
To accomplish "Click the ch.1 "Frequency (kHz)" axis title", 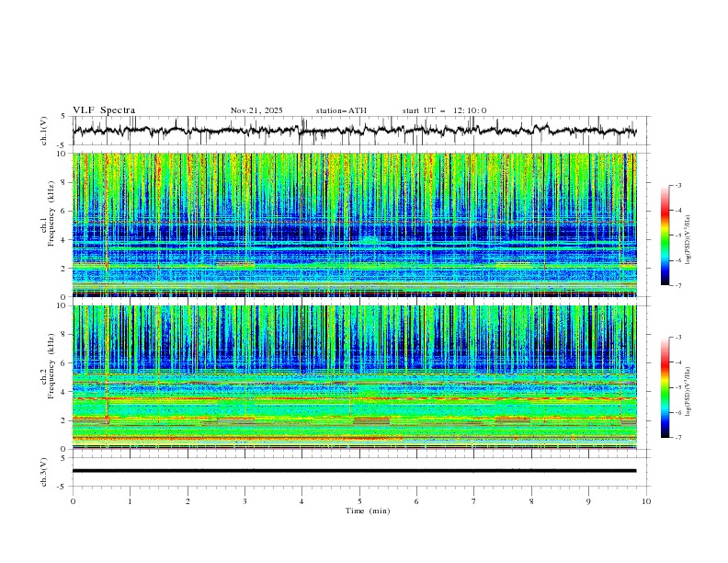I will coord(51,212).
